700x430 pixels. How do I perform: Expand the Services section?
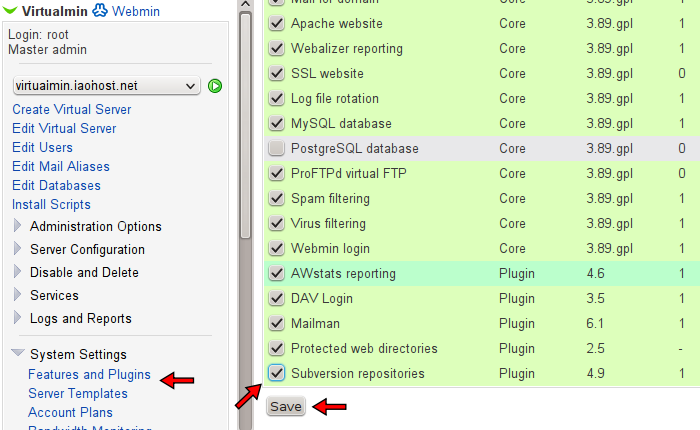(17, 295)
